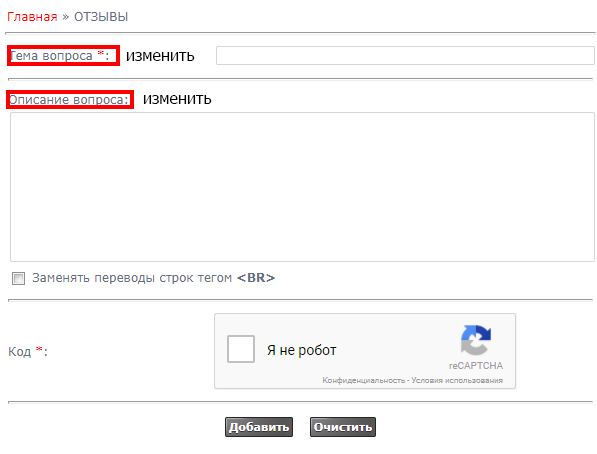Open the Условия использования link
The image size is (597, 454).
[457, 380]
